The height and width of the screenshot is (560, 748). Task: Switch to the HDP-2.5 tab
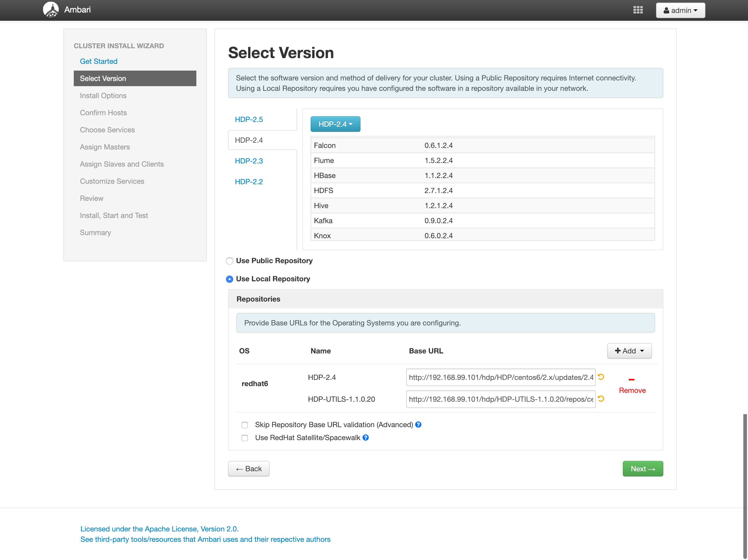click(x=249, y=119)
